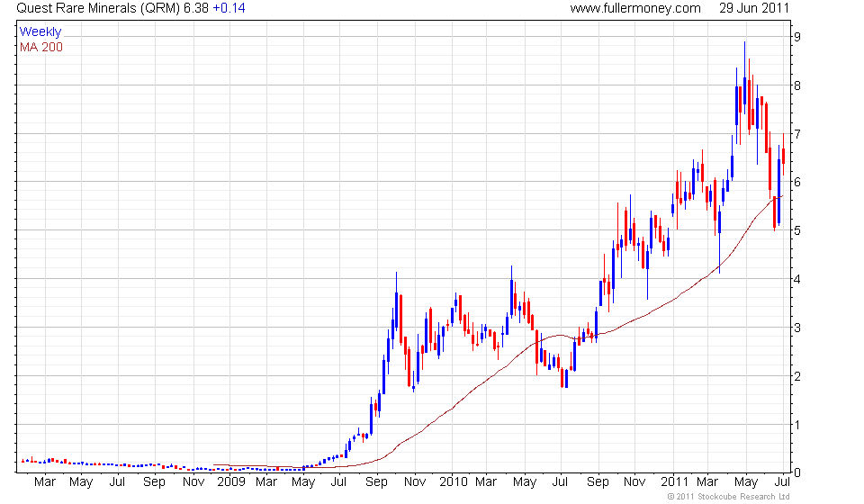Image resolution: width=864 pixels, height=504 pixels.
Task: Click the 'Mar' label right after 2010
Action: pyautogui.click(x=486, y=482)
